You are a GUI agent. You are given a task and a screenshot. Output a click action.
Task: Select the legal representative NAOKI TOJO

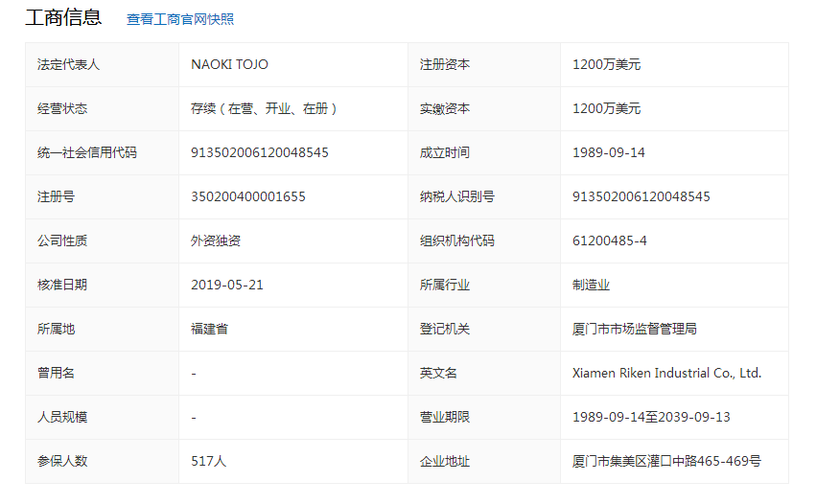click(229, 64)
